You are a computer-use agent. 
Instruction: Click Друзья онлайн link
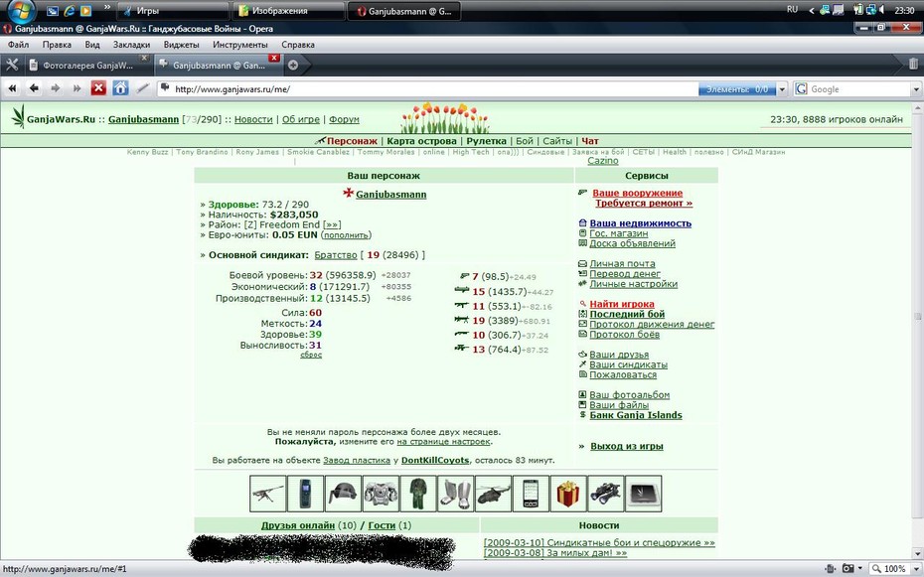point(298,525)
